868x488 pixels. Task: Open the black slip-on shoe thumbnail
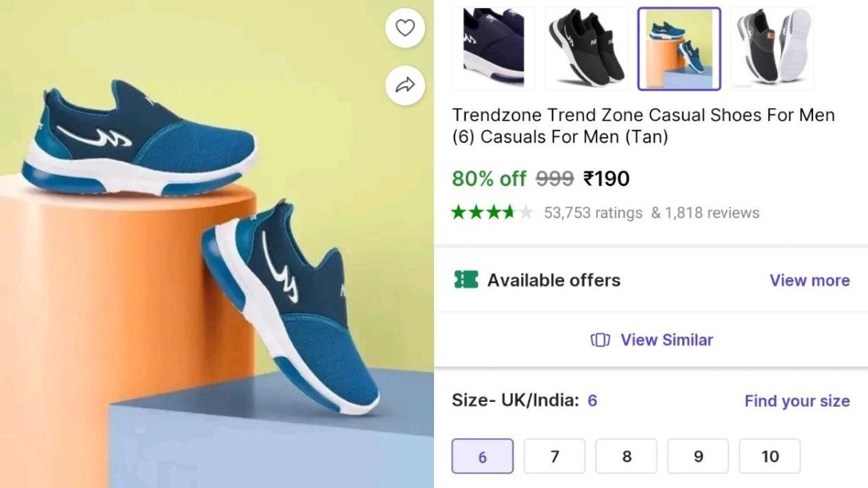point(587,47)
